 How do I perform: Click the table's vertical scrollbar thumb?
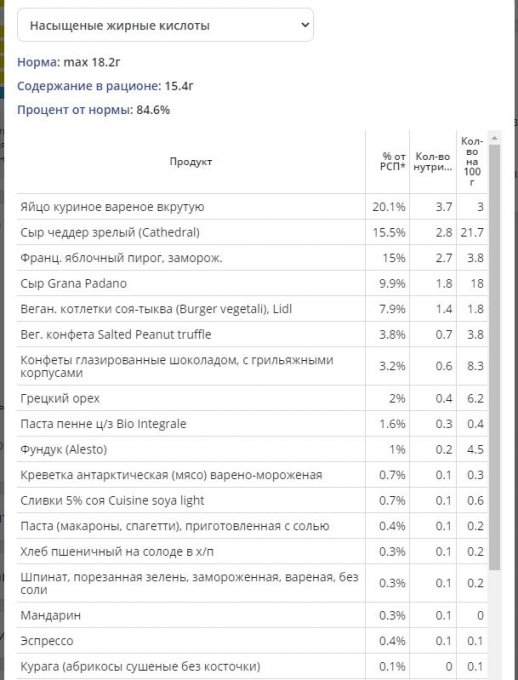(x=495, y=357)
